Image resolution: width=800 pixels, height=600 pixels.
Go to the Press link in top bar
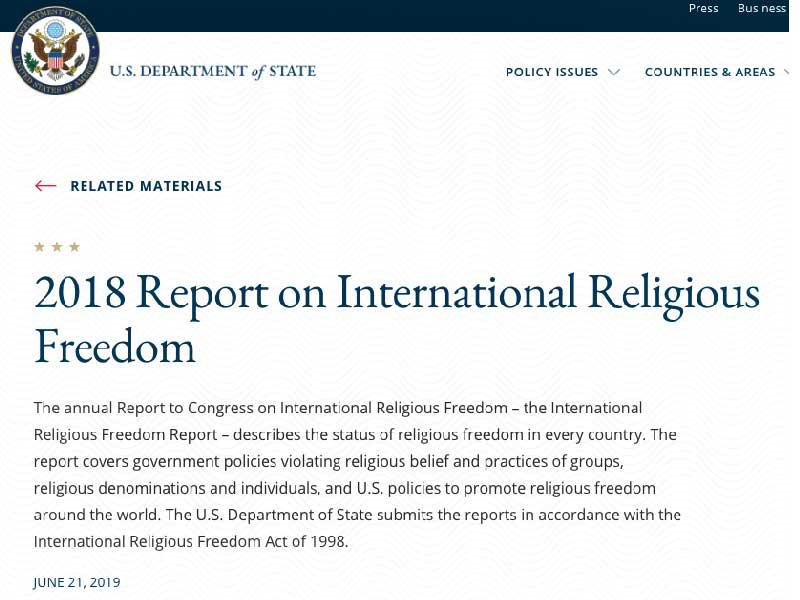pos(703,8)
